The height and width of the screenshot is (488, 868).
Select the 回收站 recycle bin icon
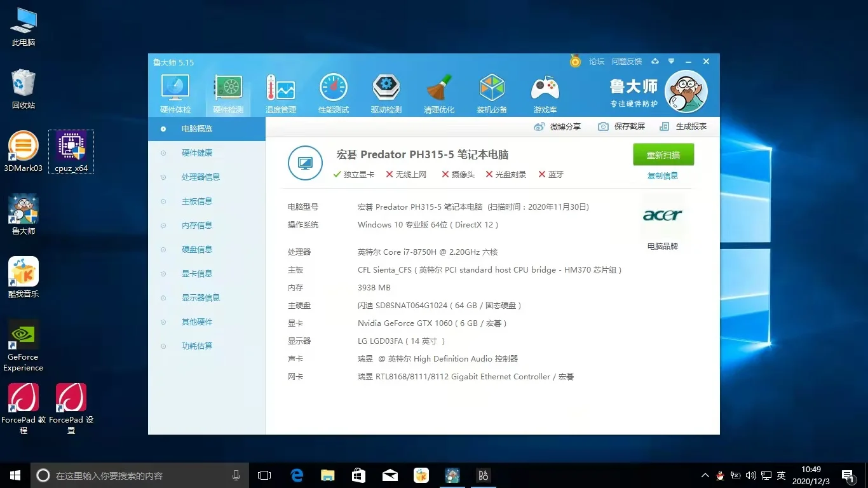(24, 89)
